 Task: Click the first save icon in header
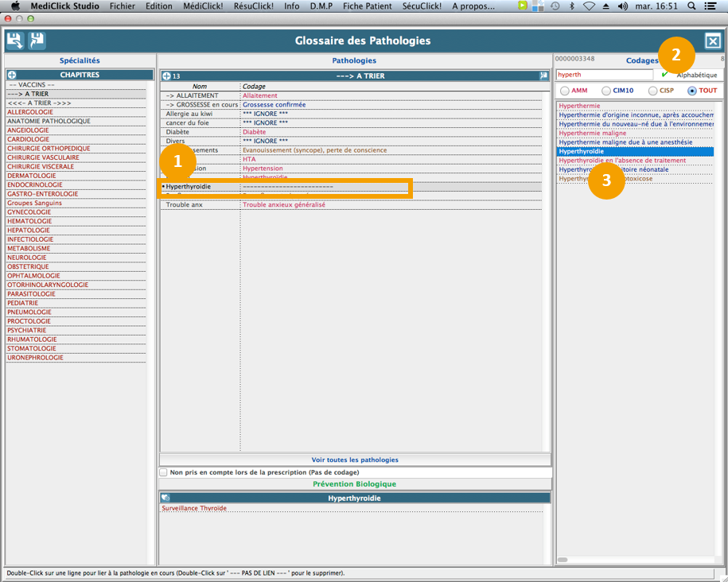point(15,41)
